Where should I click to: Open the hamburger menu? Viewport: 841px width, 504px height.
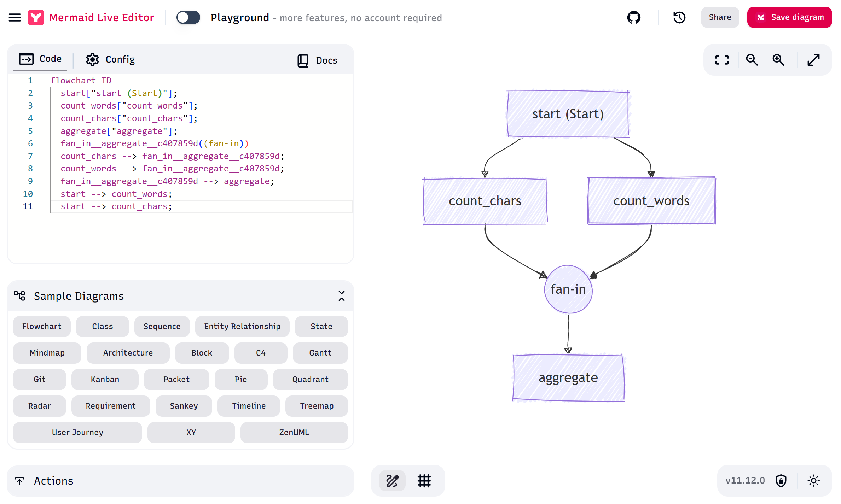tap(14, 17)
